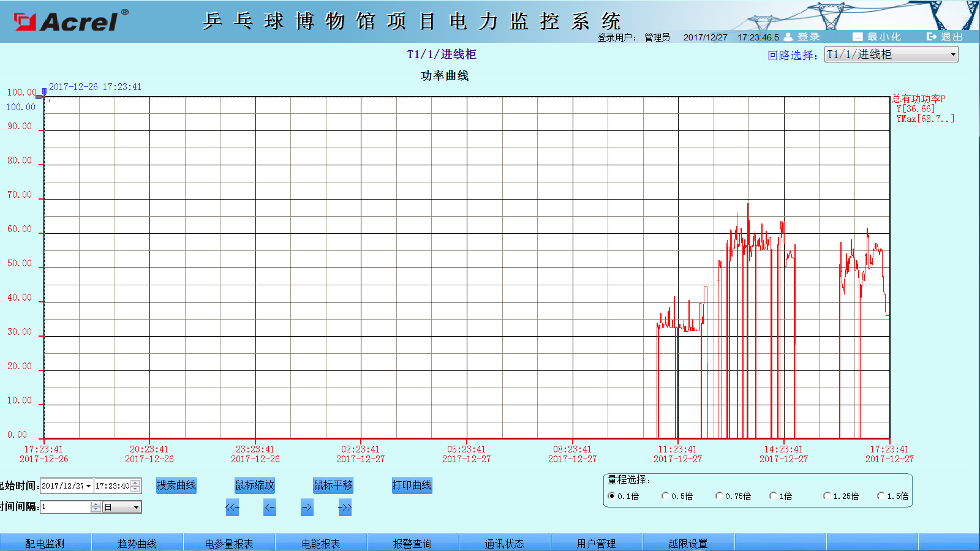Click the 管理员 username text
980x551 pixels.
[657, 37]
